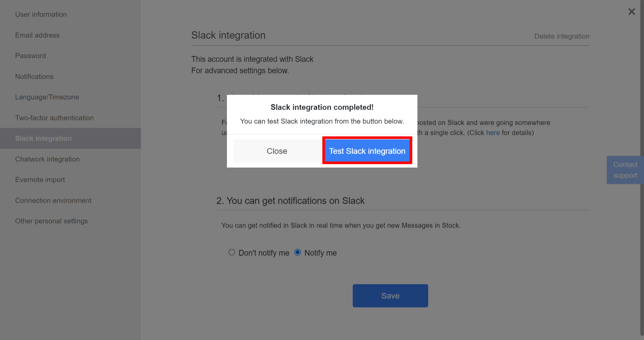Image resolution: width=644 pixels, height=340 pixels.
Task: Open the Evernote import section
Action: (x=40, y=179)
